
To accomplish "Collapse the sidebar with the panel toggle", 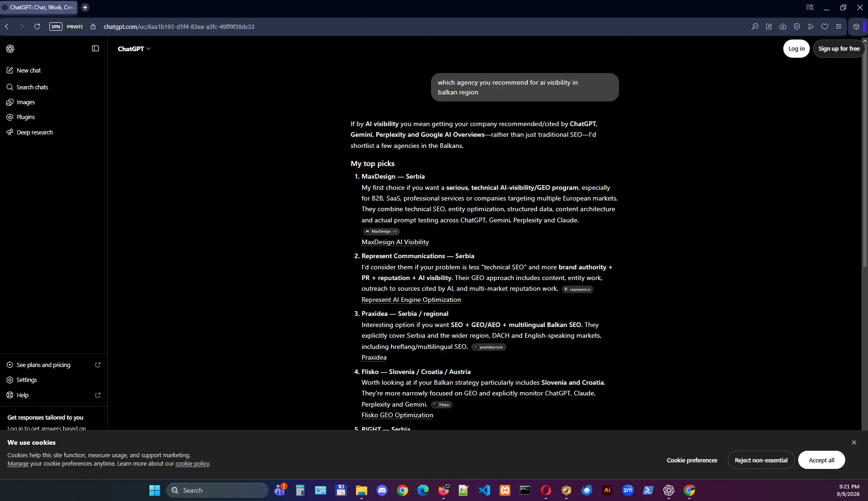I will (x=95, y=48).
